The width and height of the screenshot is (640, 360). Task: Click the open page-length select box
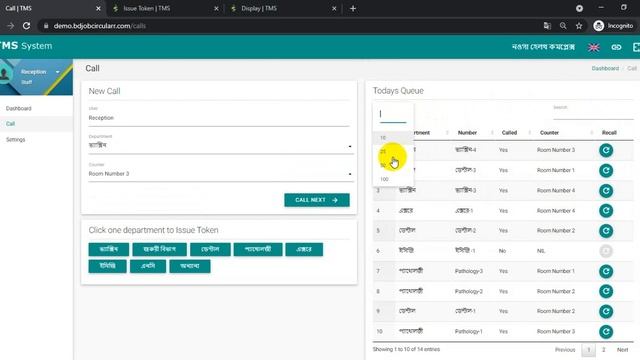click(393, 114)
